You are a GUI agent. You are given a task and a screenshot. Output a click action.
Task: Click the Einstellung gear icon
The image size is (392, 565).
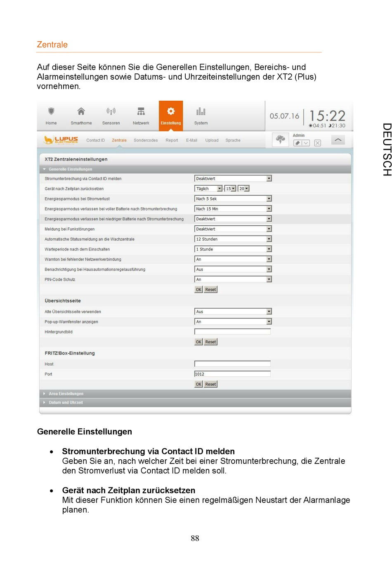[171, 111]
